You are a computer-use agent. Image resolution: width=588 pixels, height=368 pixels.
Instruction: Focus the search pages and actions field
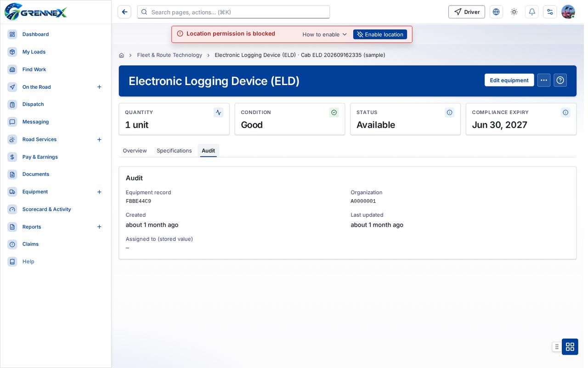click(233, 12)
